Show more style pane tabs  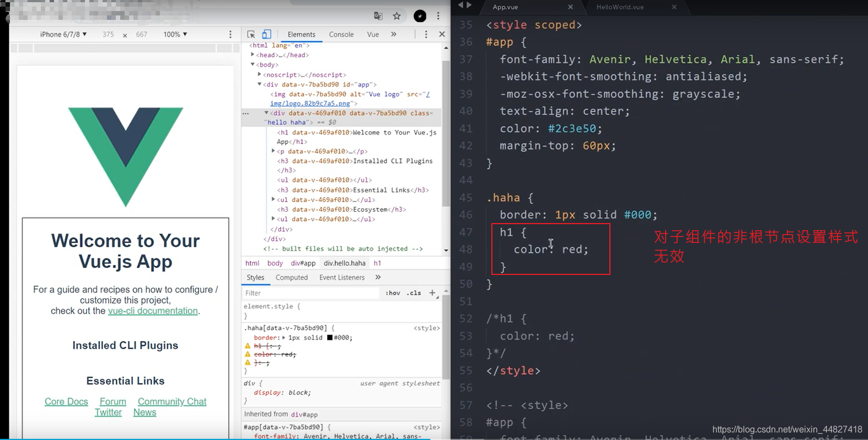378,277
